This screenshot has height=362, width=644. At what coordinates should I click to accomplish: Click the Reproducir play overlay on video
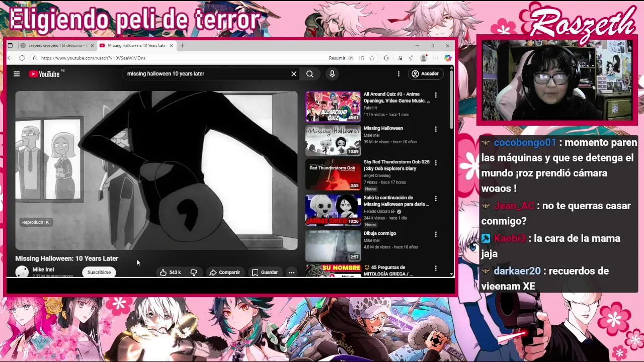(x=36, y=222)
